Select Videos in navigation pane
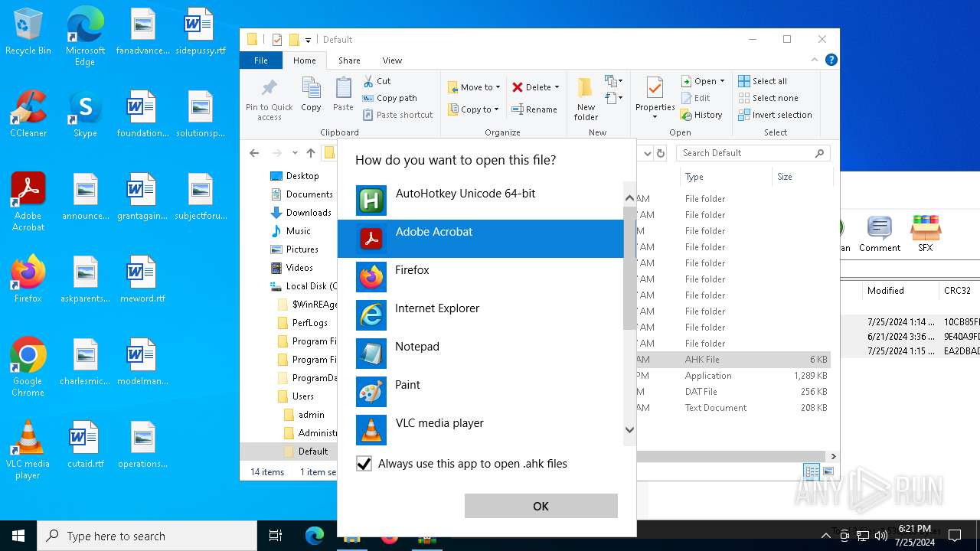The height and width of the screenshot is (551, 980). pyautogui.click(x=292, y=268)
